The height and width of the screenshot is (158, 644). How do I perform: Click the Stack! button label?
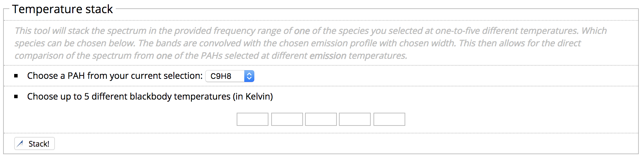pos(39,144)
